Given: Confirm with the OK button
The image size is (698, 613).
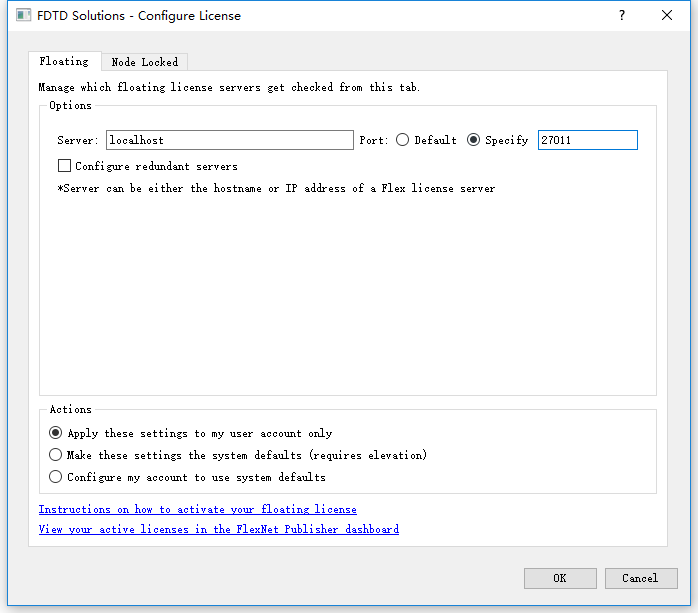Looking at the screenshot, I should [x=560, y=578].
